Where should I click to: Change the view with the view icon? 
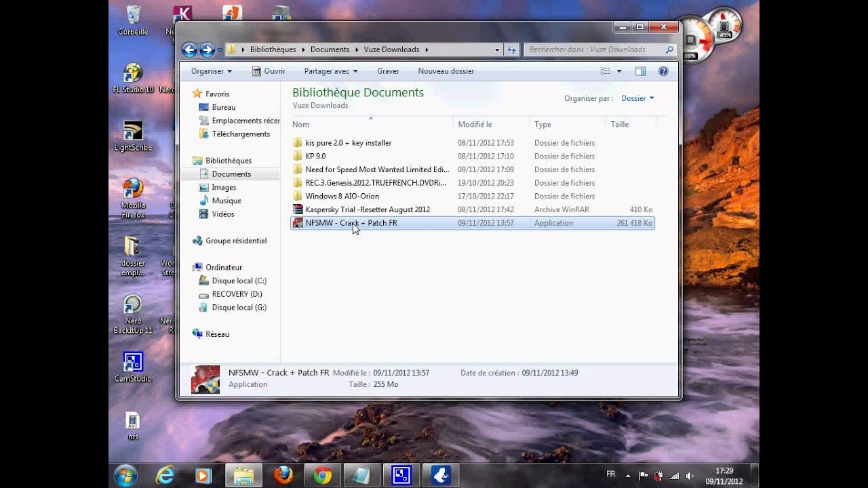(606, 71)
